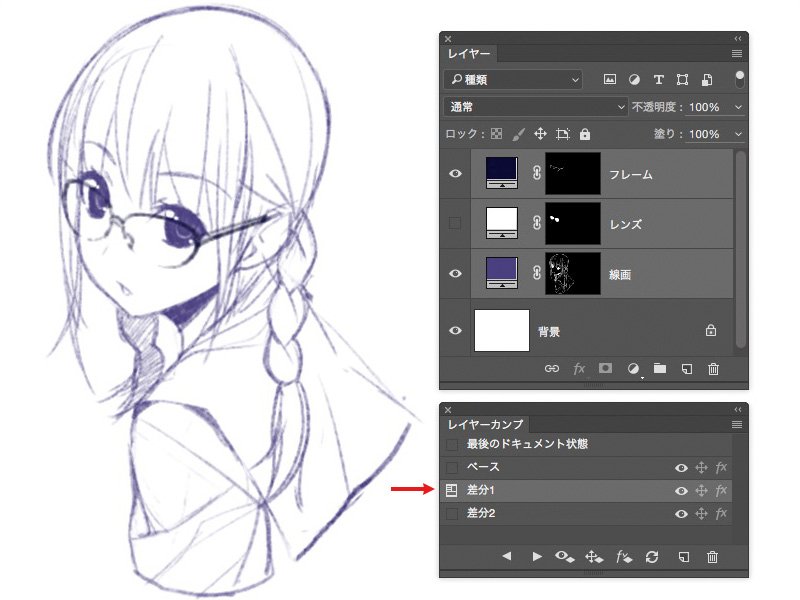Open 通常 blend mode dropdown
The width and height of the screenshot is (800, 600).
point(535,107)
